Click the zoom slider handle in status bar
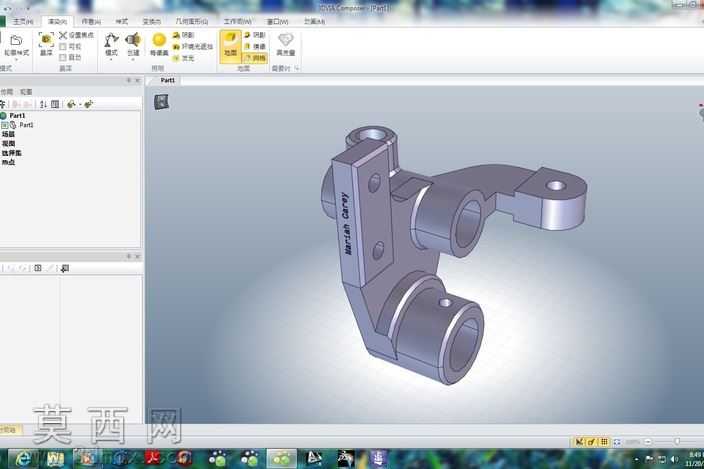Image resolution: width=704 pixels, height=469 pixels. coord(677,442)
